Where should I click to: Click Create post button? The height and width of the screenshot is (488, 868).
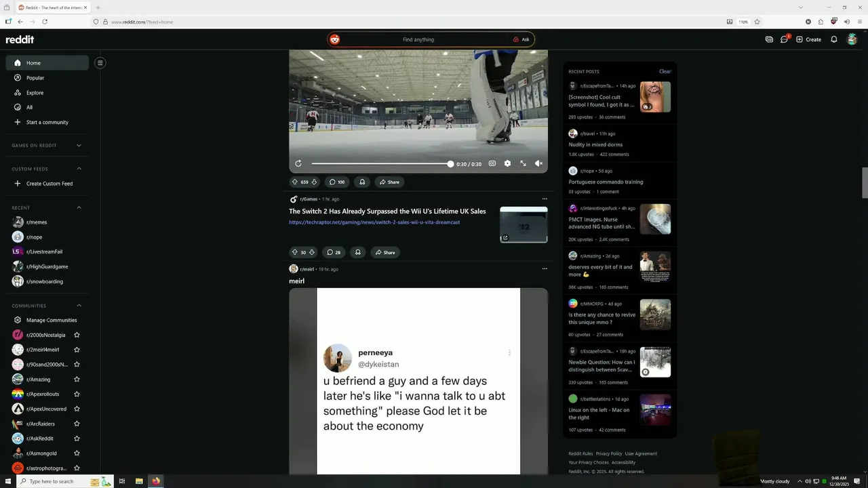[x=808, y=39]
